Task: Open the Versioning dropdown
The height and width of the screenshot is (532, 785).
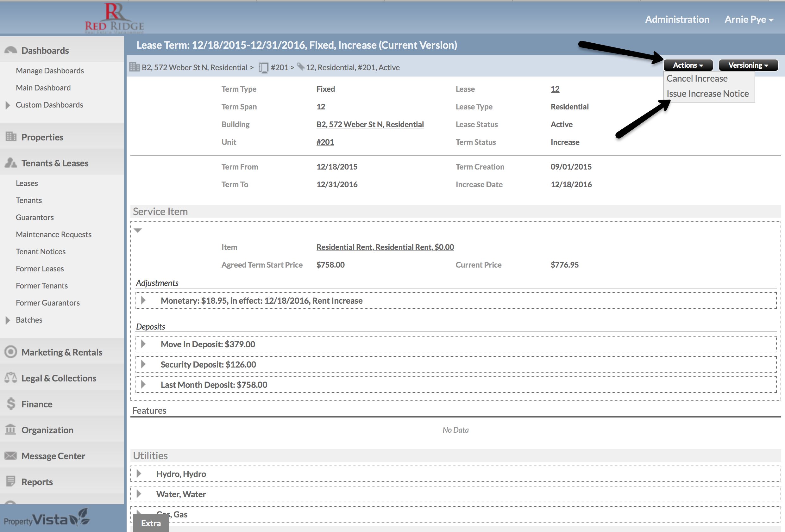Action: click(748, 65)
